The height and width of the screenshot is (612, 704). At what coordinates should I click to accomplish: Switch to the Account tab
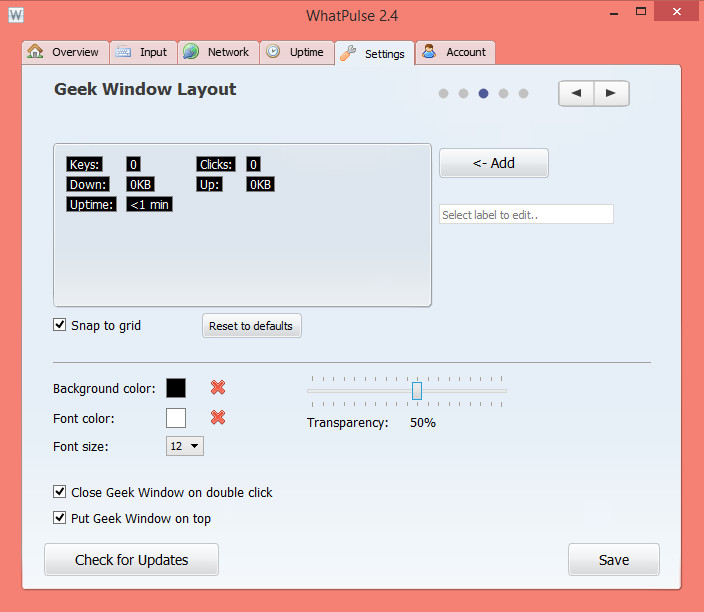point(455,52)
